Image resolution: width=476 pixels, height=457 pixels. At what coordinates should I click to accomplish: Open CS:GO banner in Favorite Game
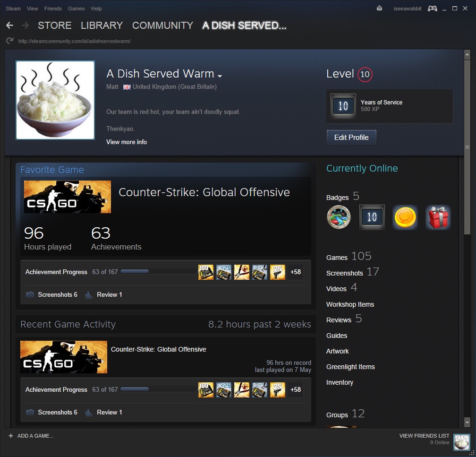pyautogui.click(x=68, y=197)
